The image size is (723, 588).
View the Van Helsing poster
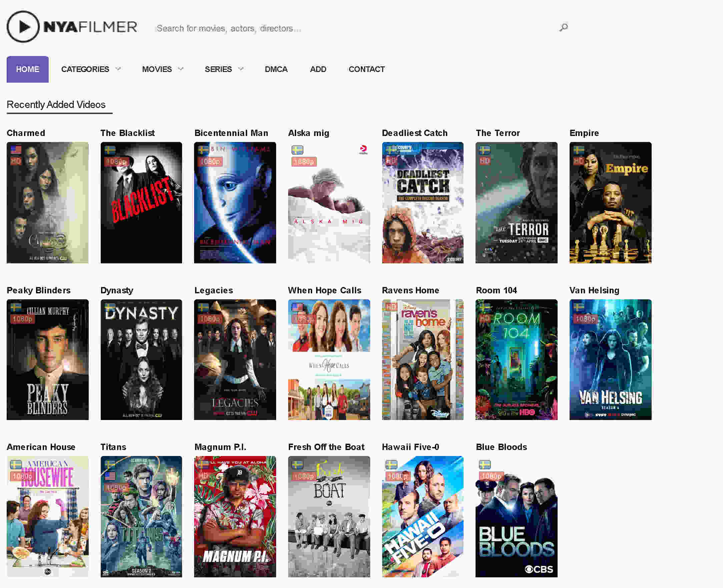pos(611,360)
